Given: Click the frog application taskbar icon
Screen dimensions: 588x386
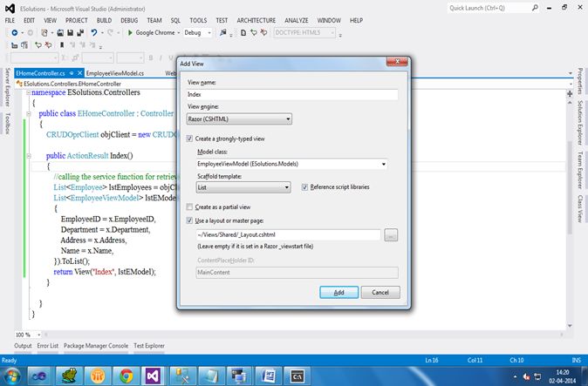Looking at the screenshot, I should click(70, 376).
